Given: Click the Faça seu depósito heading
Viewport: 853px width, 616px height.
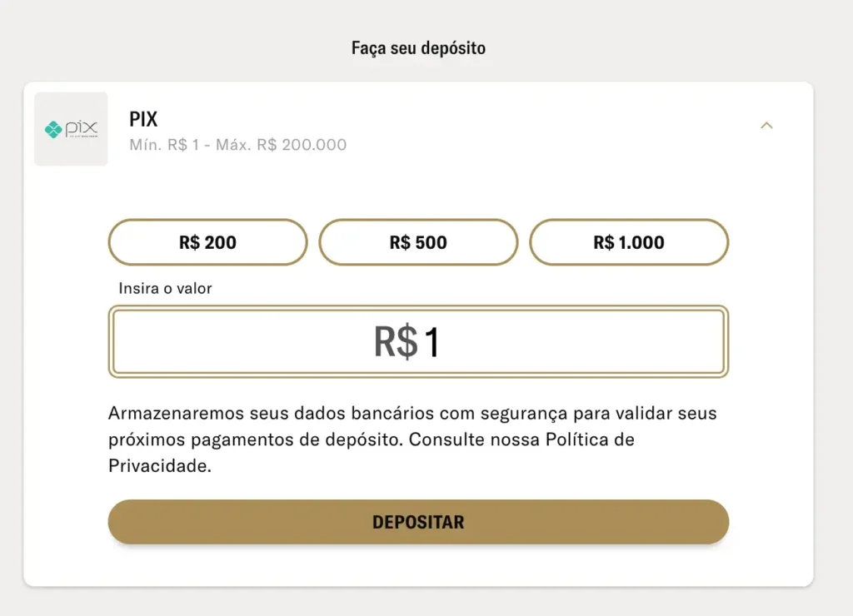Looking at the screenshot, I should (418, 47).
